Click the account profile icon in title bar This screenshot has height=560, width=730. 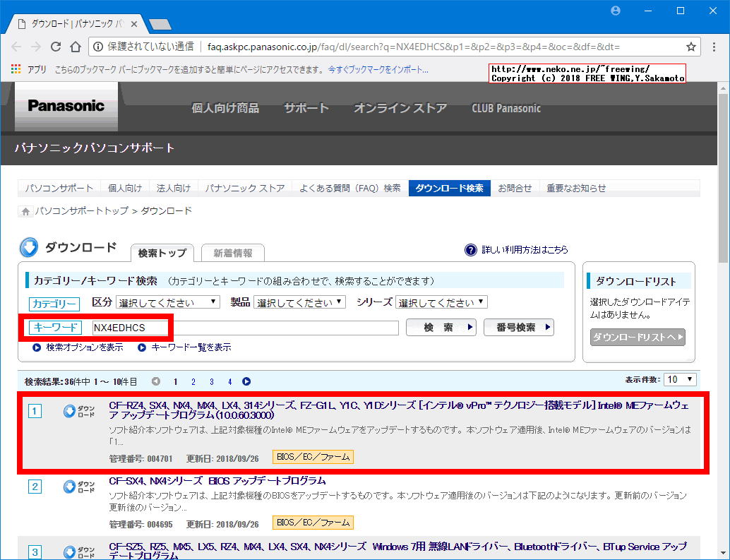pyautogui.click(x=615, y=10)
